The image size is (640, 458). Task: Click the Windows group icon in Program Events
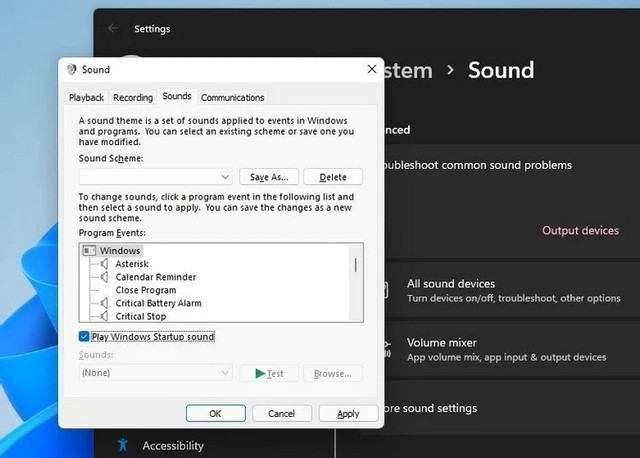(89, 250)
